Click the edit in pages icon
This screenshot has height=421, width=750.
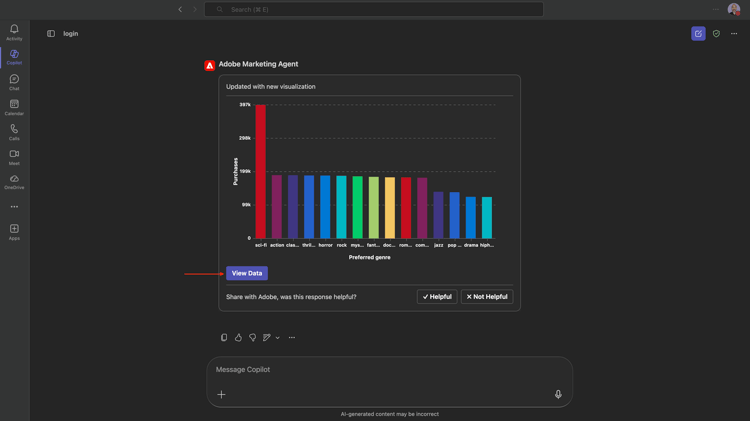pyautogui.click(x=267, y=337)
